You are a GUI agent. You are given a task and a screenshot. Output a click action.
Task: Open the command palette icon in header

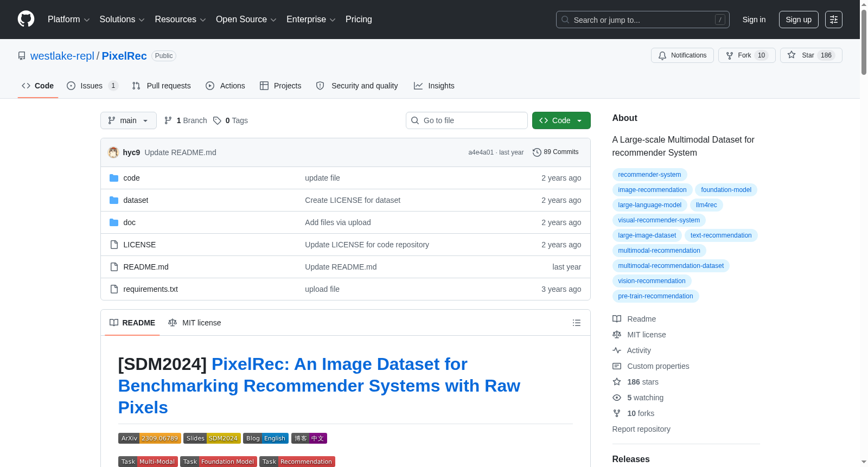834,20
